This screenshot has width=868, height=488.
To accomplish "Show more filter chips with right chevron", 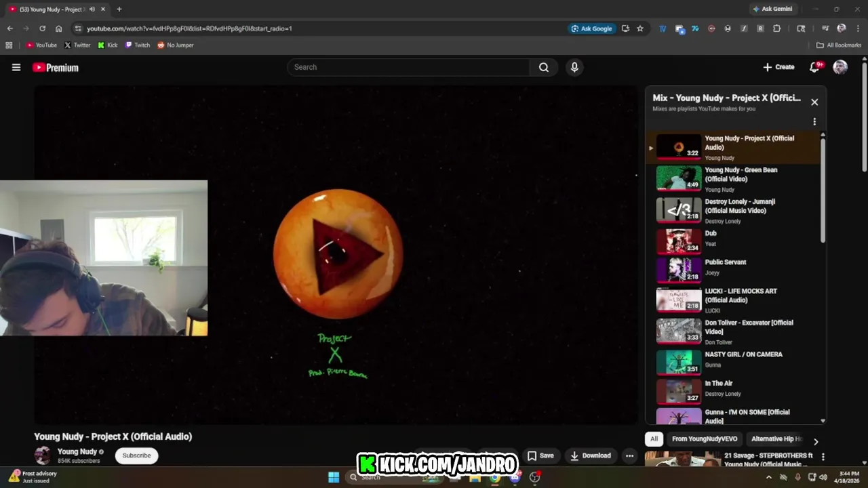I will click(x=816, y=441).
